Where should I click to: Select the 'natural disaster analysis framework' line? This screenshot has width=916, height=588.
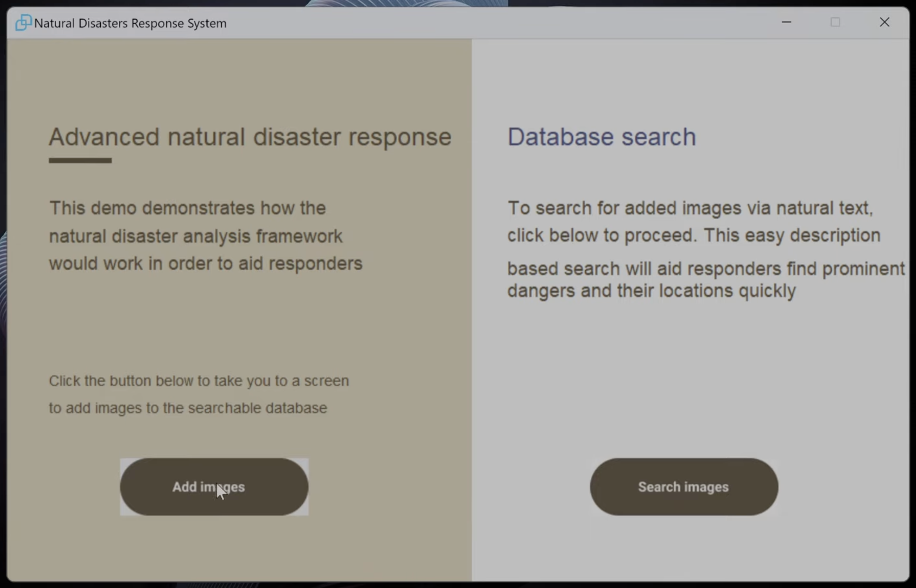click(196, 236)
